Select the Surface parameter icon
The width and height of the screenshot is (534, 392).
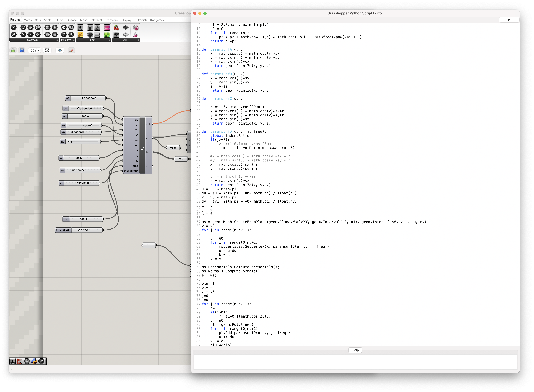click(x=55, y=35)
